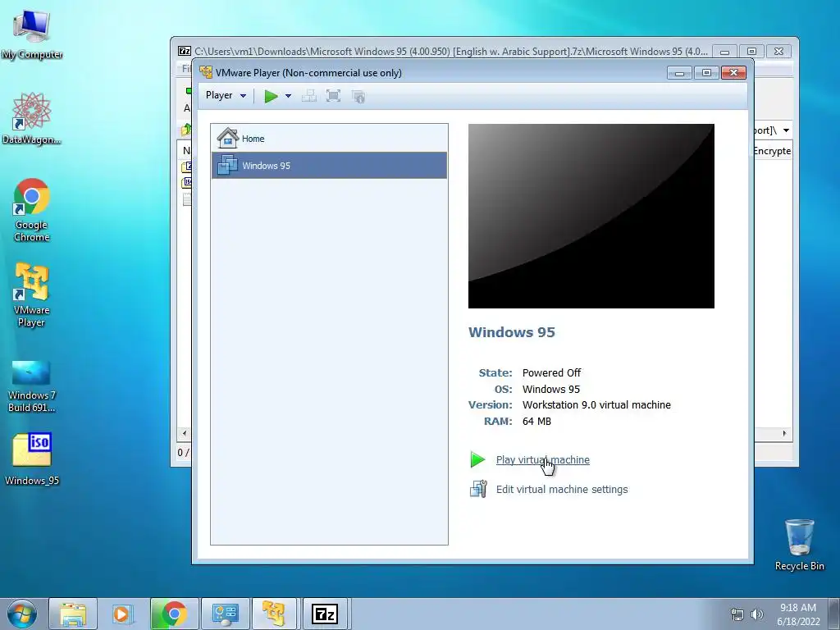This screenshot has width=840, height=630.
Task: Close the 7-Zip window behind
Action: [x=779, y=52]
